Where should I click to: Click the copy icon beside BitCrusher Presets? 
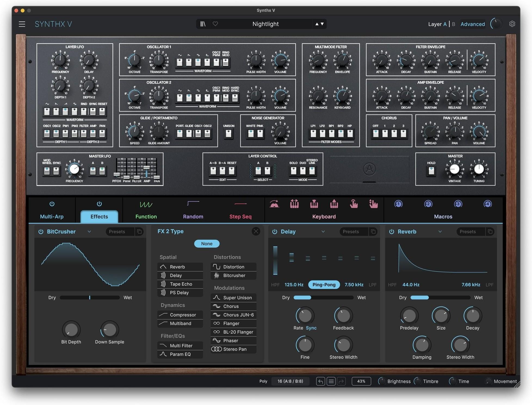pyautogui.click(x=139, y=231)
